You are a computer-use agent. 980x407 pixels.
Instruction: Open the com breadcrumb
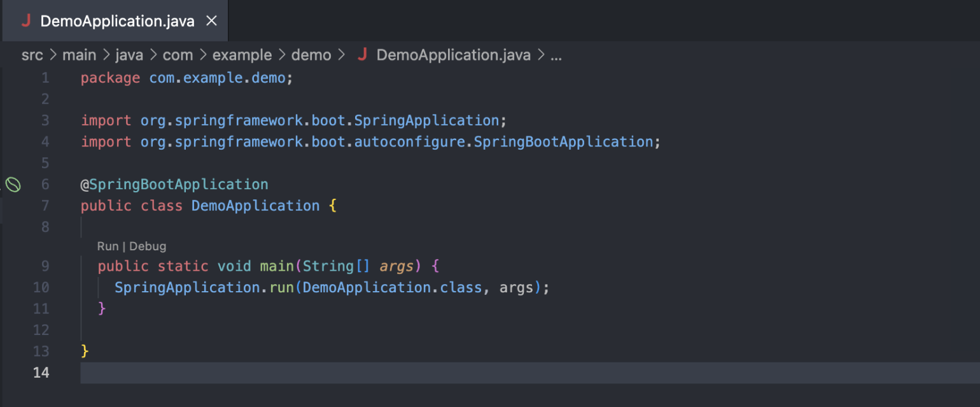(178, 55)
